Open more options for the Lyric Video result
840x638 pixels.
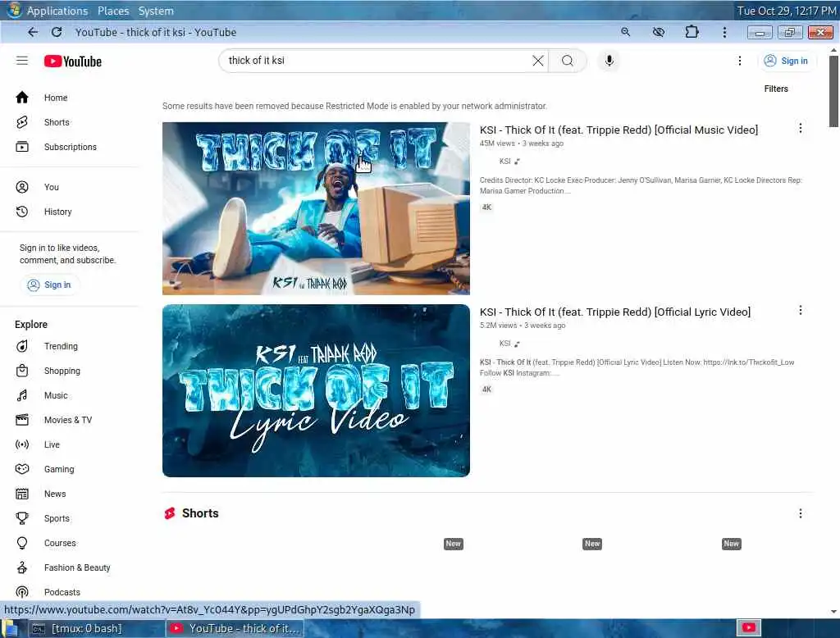click(x=801, y=310)
